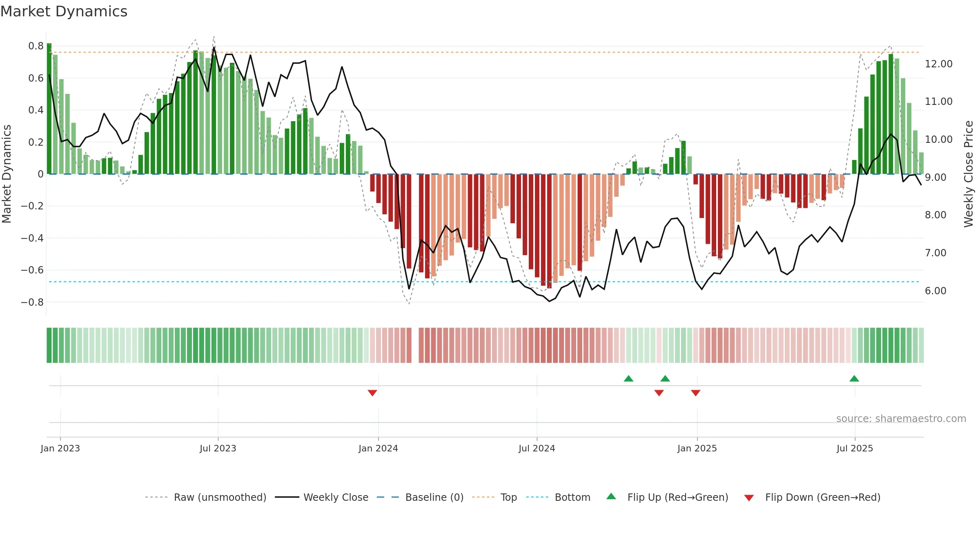Click the 0.8 left axis tick label
The image size is (980, 551).
[36, 46]
